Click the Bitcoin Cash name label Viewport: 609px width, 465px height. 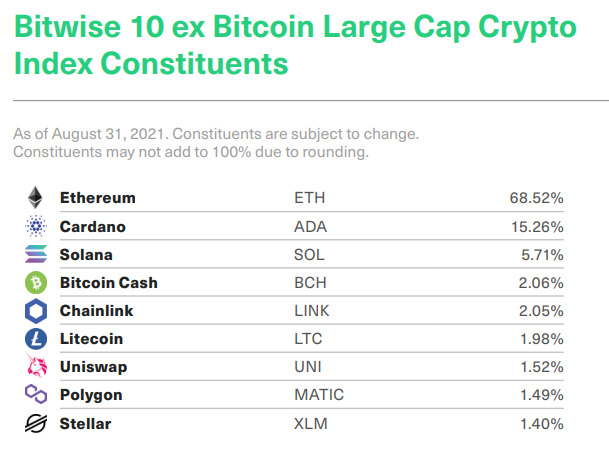coord(108,282)
